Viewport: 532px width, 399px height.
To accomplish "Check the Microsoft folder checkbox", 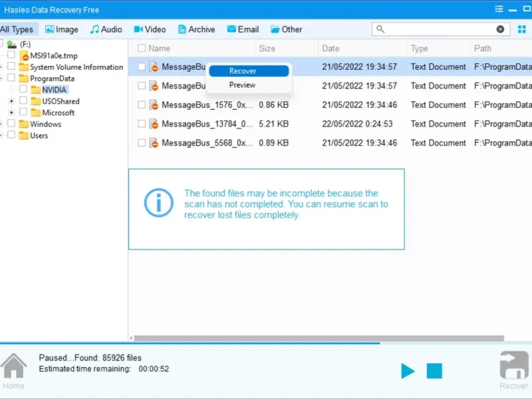I will [x=23, y=112].
